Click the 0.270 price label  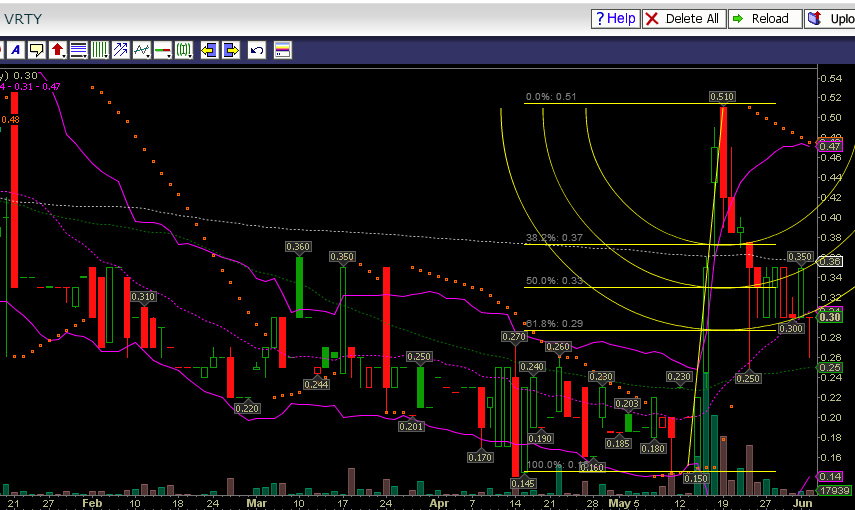point(514,337)
